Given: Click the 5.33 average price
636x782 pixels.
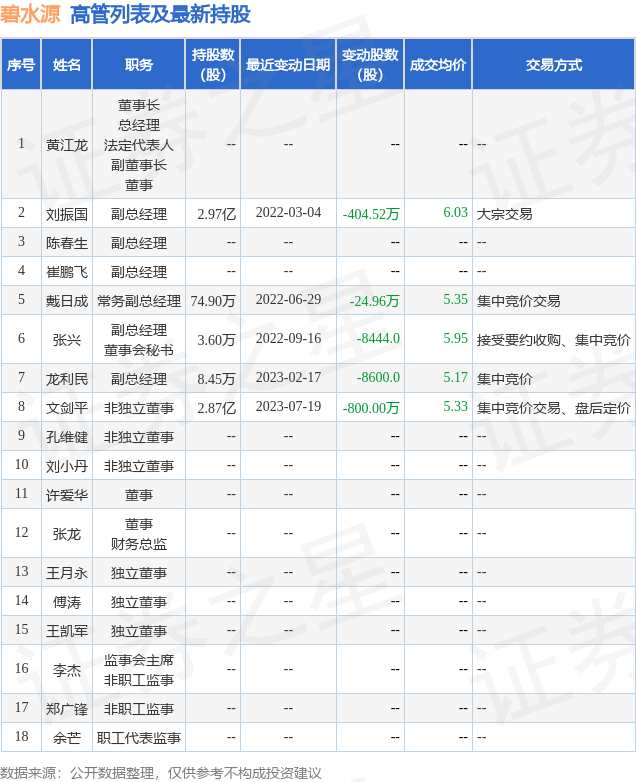Looking at the screenshot, I should (x=455, y=406).
